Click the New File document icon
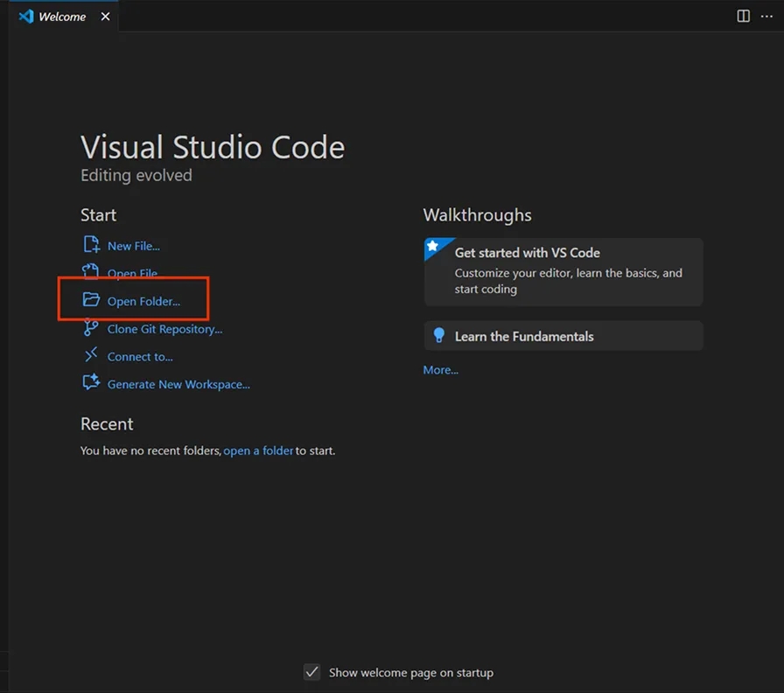Screen dimensions: 784x693 [x=91, y=244]
